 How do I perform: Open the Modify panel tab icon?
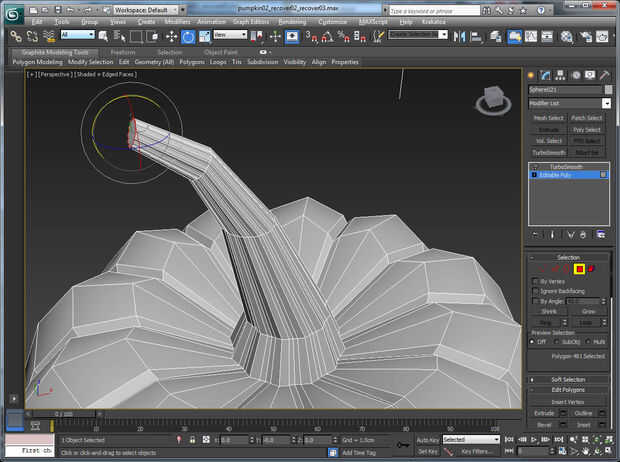(546, 75)
